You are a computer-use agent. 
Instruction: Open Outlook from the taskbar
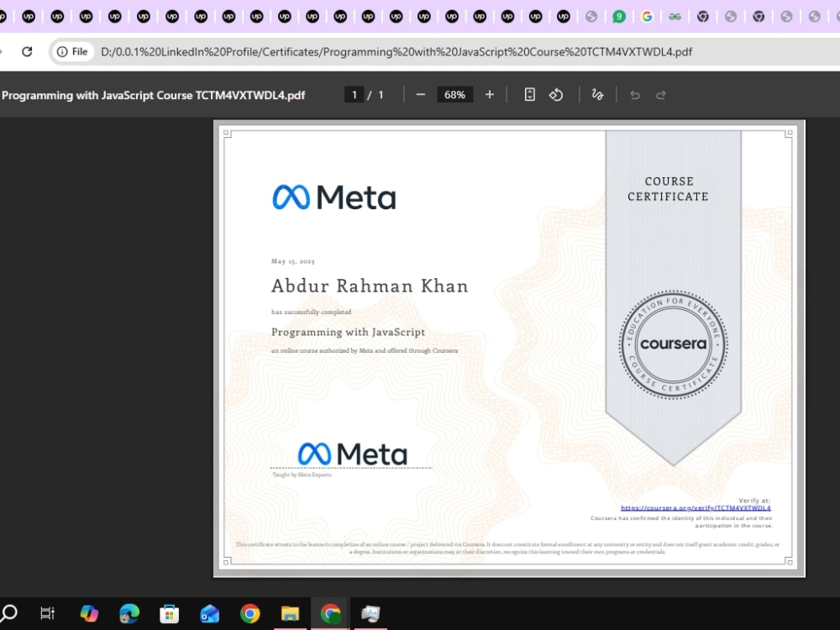[209, 613]
